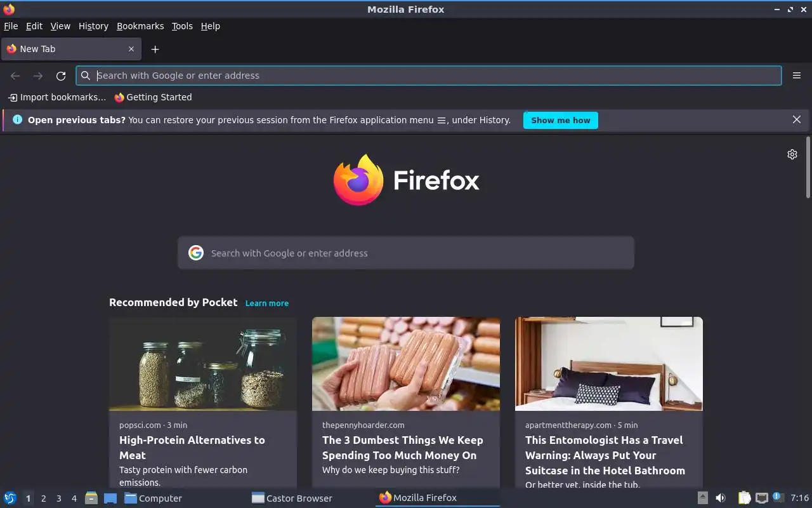The height and width of the screenshot is (508, 812).
Task: Open the View menu
Action: [x=60, y=26]
